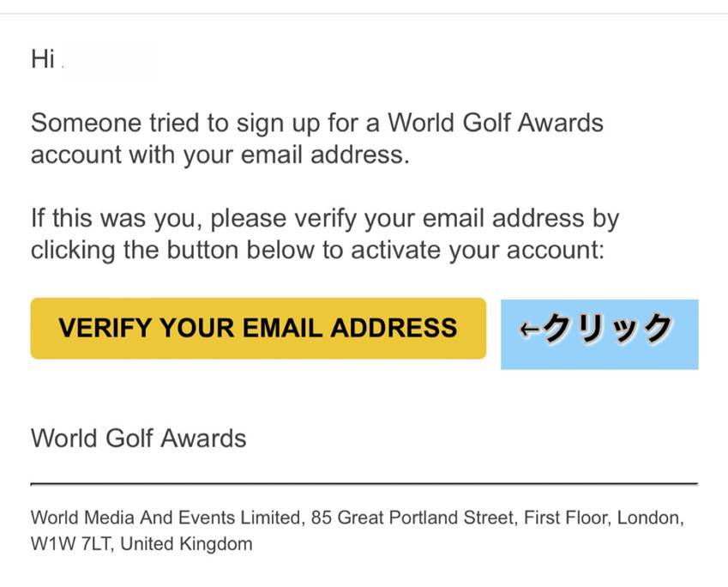The width and height of the screenshot is (728, 587).
Task: Click the thin top border of the email
Action: (364, 14)
